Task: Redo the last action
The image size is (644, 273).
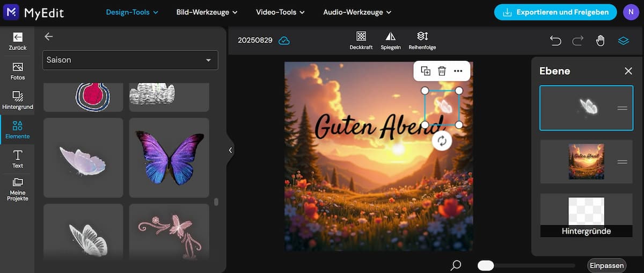Action: 578,41
